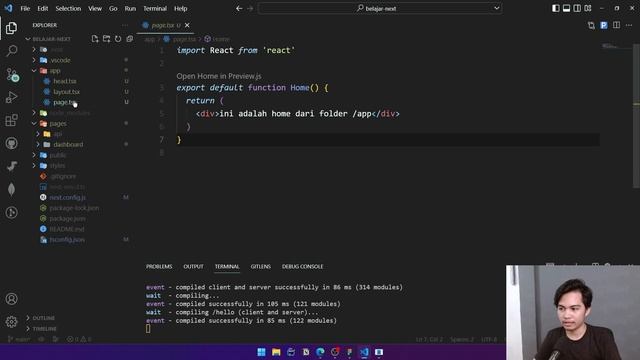Screen dimensions: 640x360
Task: Click the belajar-next command center search box
Action: click(380, 8)
